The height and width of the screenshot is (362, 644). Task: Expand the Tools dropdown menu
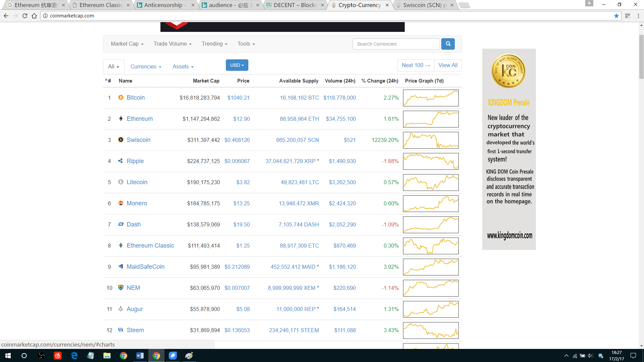tap(246, 44)
